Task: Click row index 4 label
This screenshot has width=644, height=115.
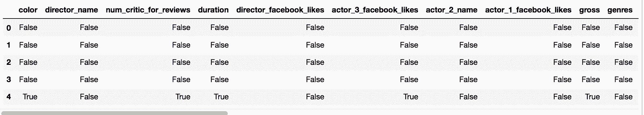Action: (9, 97)
